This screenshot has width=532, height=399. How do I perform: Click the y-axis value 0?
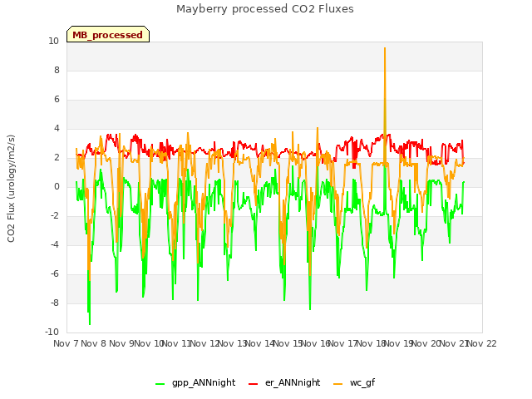pos(57,186)
